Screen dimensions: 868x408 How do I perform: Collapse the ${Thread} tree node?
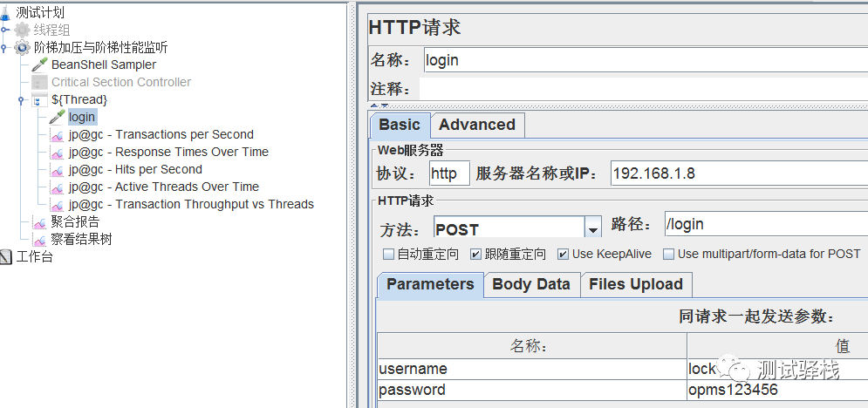21,100
